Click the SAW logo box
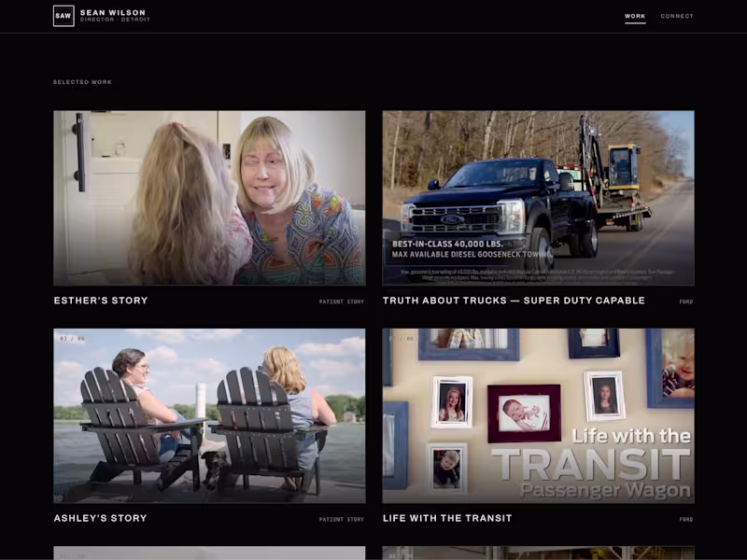The height and width of the screenshot is (560, 747). pos(63,16)
